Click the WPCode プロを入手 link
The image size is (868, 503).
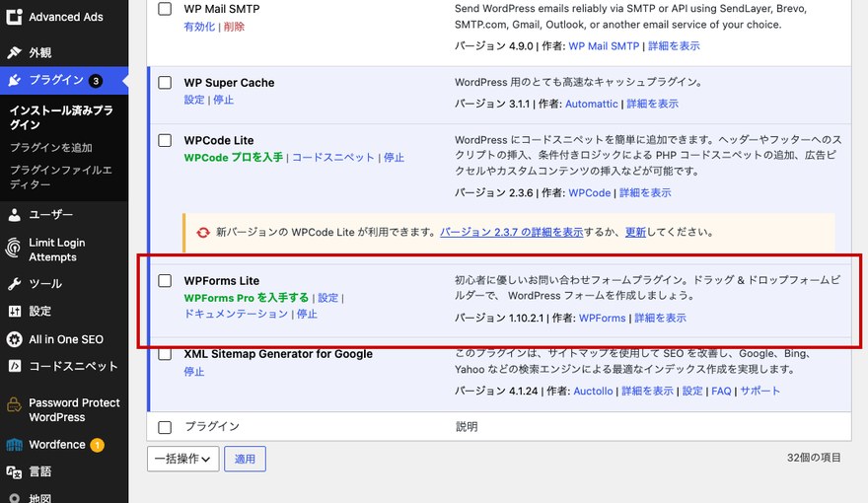pyautogui.click(x=233, y=158)
